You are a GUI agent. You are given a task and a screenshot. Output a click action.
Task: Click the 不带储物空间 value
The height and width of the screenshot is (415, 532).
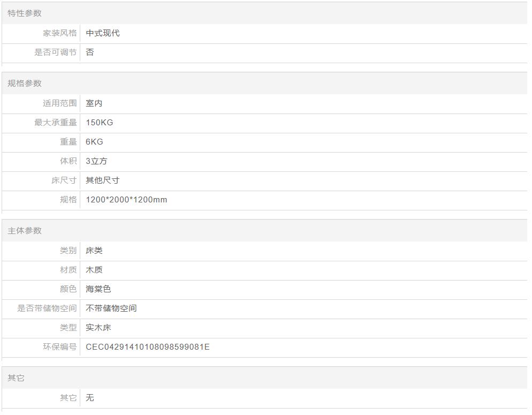pyautogui.click(x=111, y=308)
